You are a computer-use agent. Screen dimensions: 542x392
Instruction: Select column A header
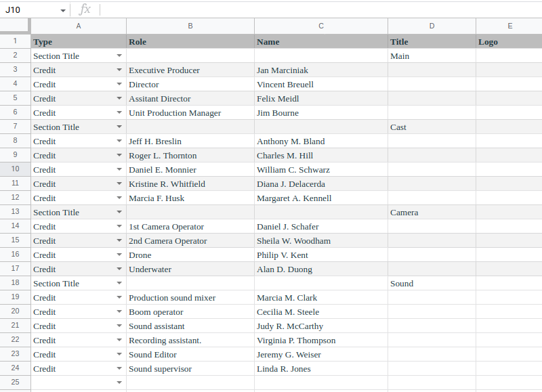click(x=79, y=26)
